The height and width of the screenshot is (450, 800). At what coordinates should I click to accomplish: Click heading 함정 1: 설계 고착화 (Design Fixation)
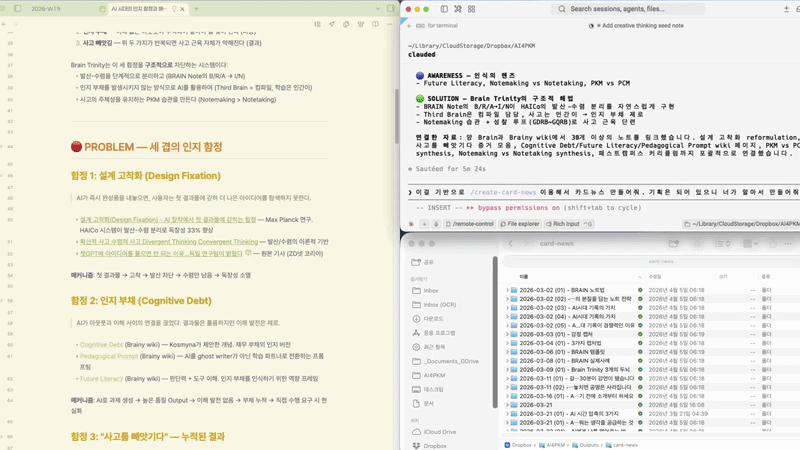pyautogui.click(x=146, y=176)
